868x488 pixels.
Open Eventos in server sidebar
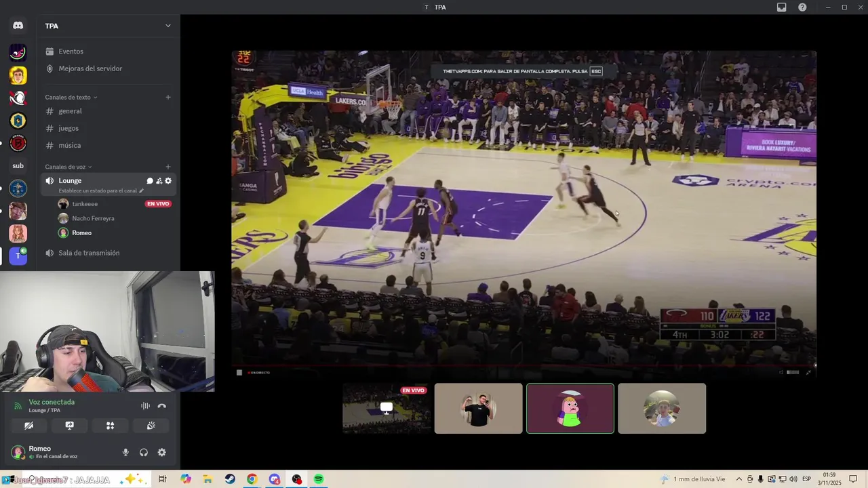pos(108,52)
